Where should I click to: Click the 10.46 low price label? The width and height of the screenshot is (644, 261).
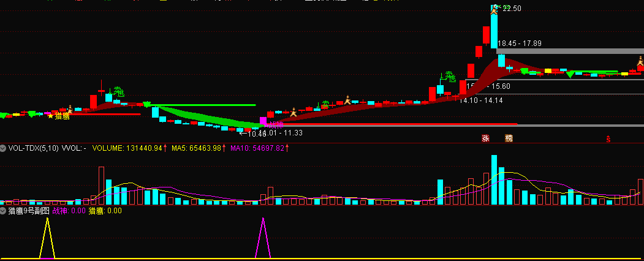[x=256, y=134]
